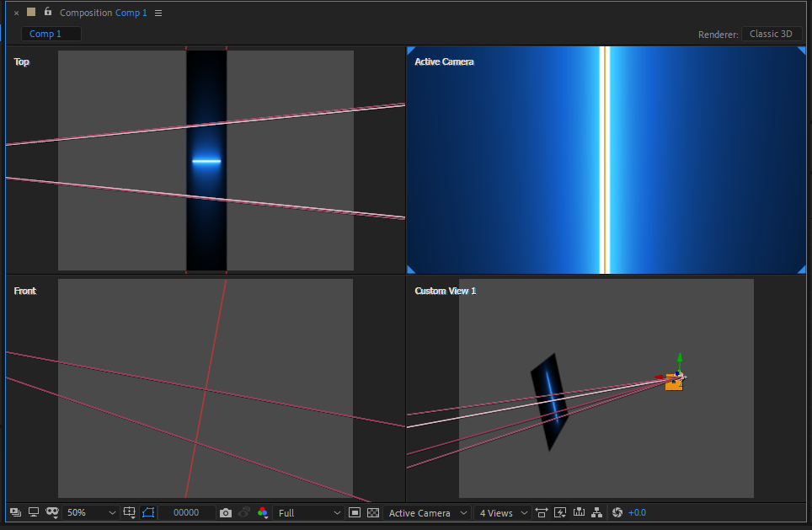
Task: Take a snapshot with camera icon
Action: click(226, 512)
